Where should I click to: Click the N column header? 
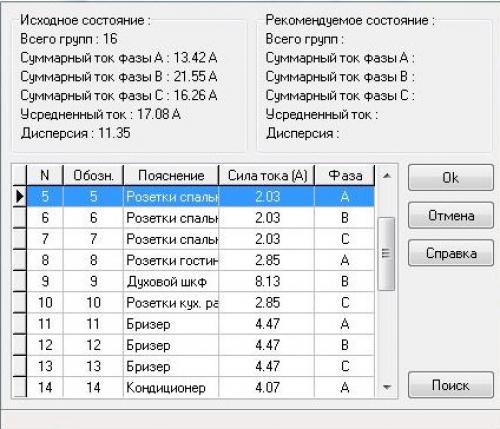click(x=45, y=175)
